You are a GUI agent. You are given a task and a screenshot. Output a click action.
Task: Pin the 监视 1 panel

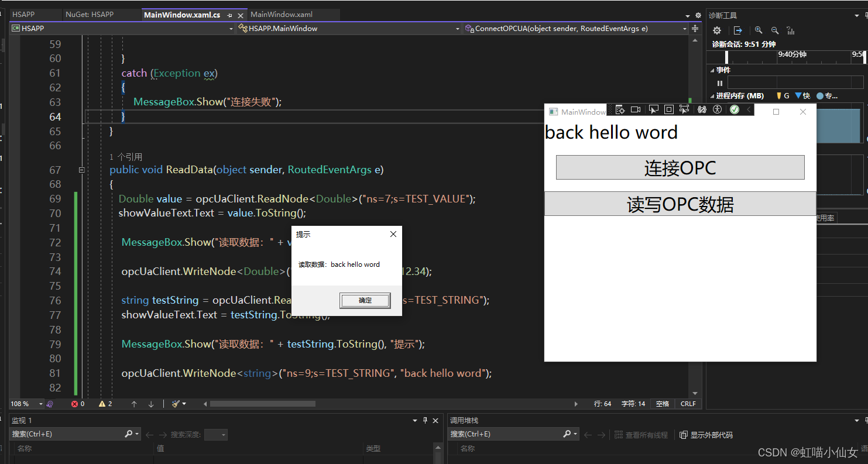coord(425,420)
